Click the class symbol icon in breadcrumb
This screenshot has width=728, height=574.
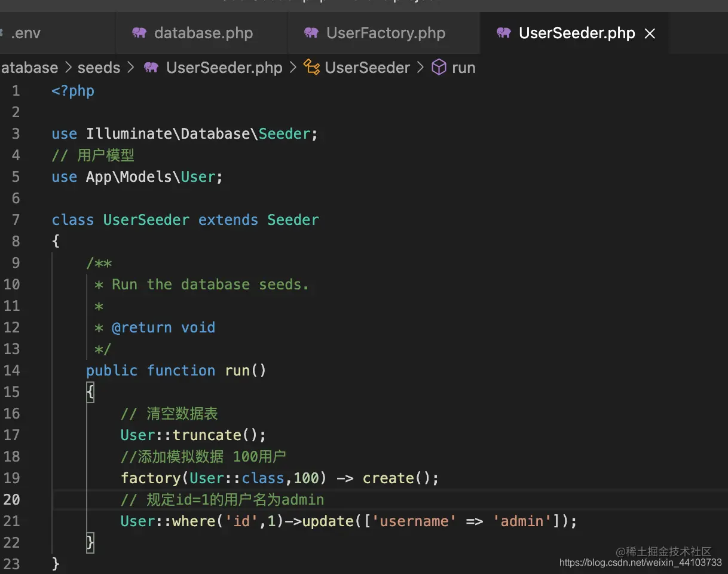pos(311,68)
